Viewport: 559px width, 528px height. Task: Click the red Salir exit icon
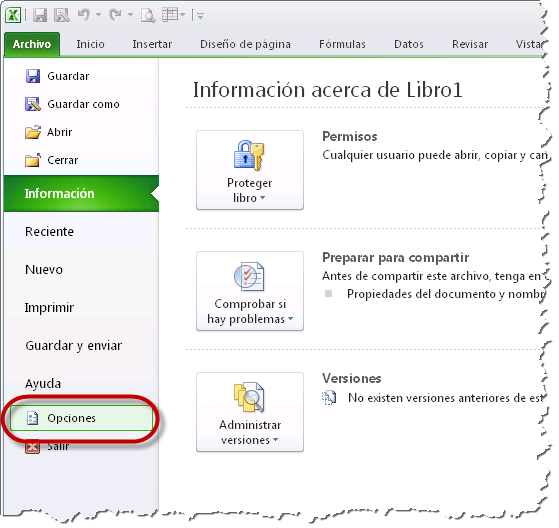click(x=32, y=446)
